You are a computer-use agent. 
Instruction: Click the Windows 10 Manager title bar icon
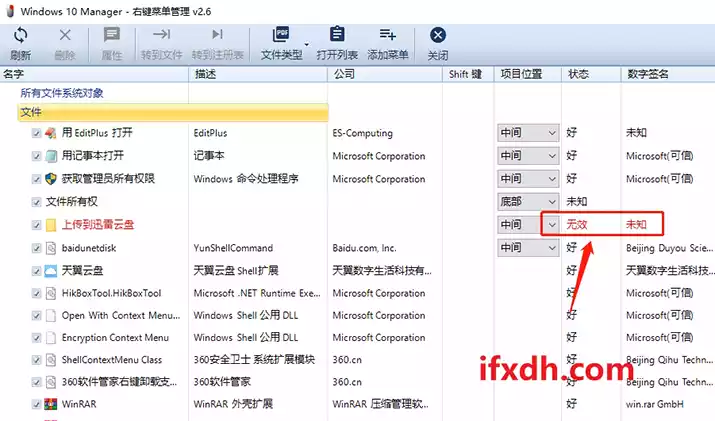10,11
